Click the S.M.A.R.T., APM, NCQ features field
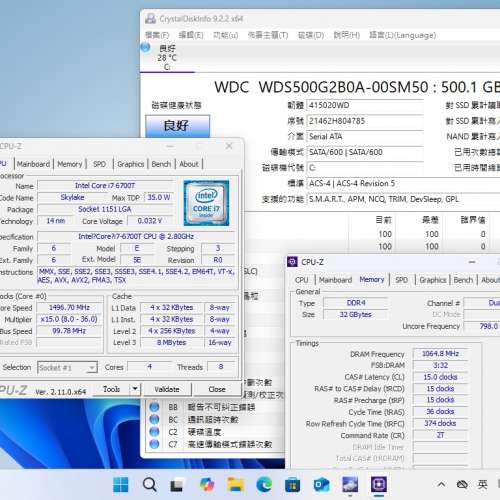This screenshot has height=500, width=500. [403, 199]
